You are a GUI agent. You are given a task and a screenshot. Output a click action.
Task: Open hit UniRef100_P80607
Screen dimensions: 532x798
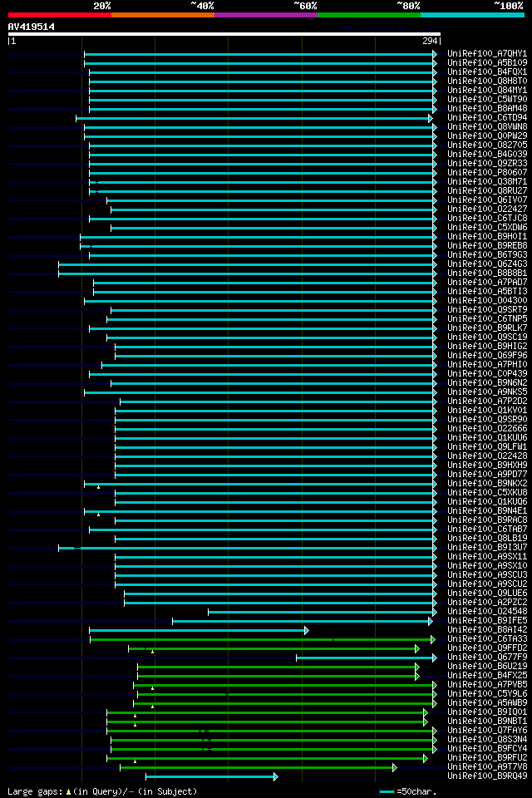[x=487, y=173]
